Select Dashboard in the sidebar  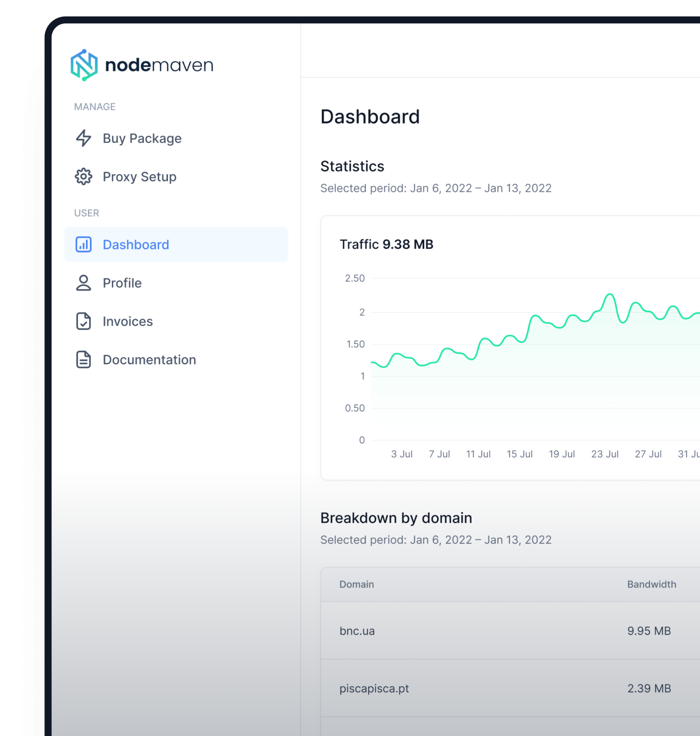(136, 245)
